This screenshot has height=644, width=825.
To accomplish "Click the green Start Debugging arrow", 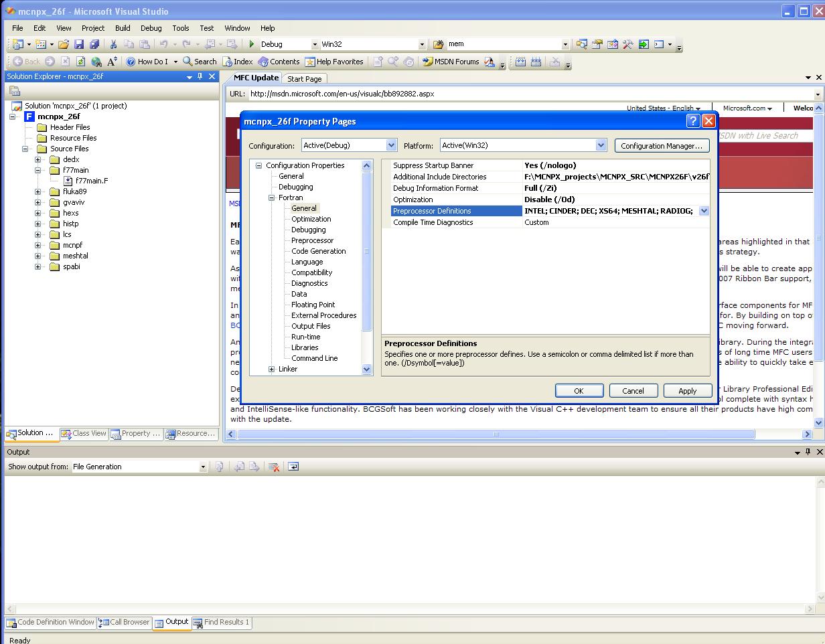I will click(x=252, y=44).
